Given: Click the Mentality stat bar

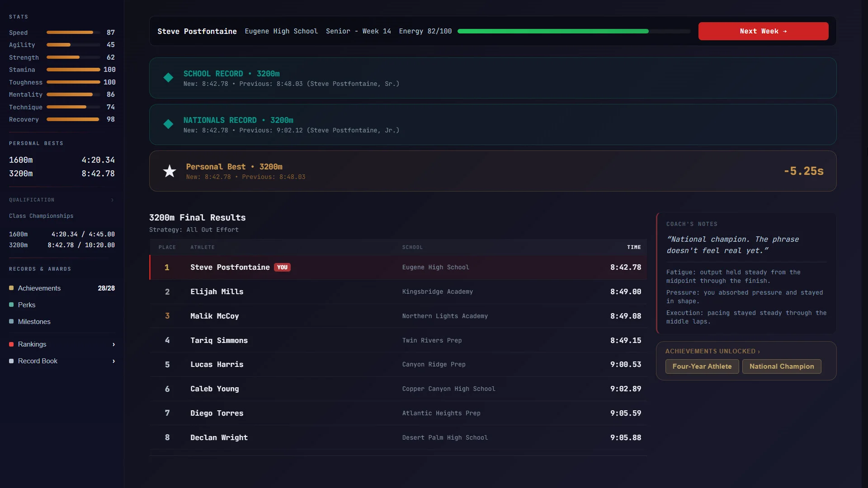Looking at the screenshot, I should click(x=73, y=94).
